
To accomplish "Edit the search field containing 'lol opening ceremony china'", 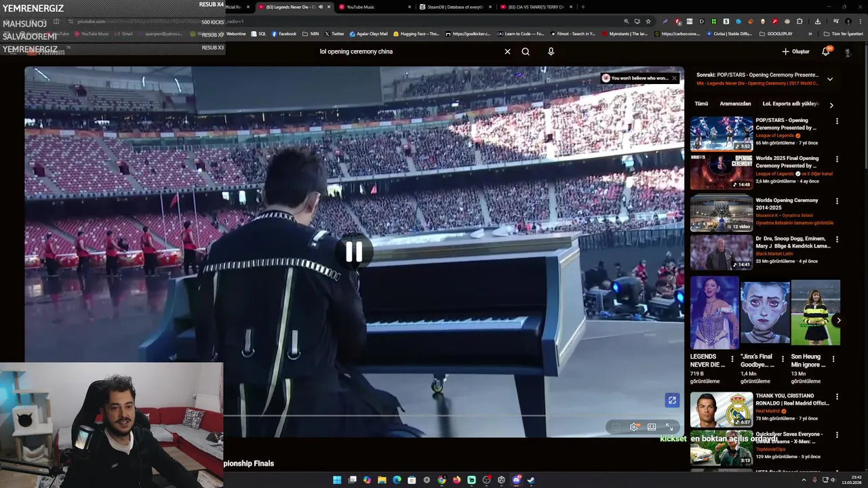I will pyautogui.click(x=407, y=52).
